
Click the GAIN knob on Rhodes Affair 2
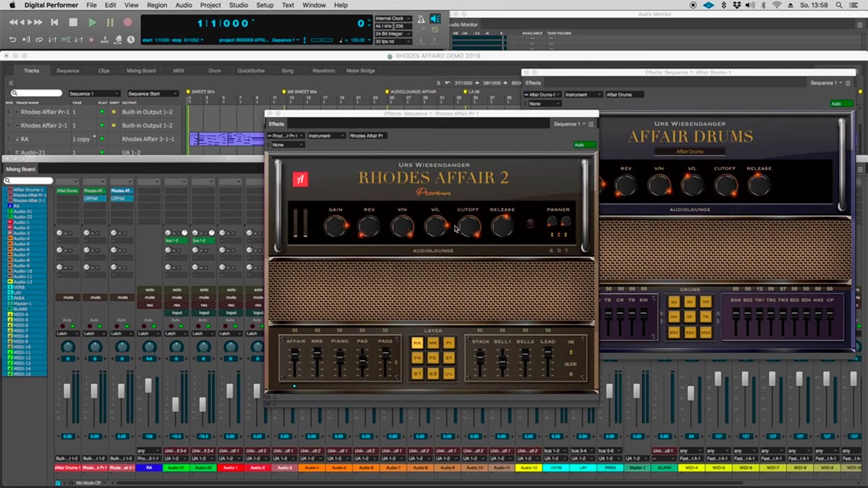click(335, 227)
